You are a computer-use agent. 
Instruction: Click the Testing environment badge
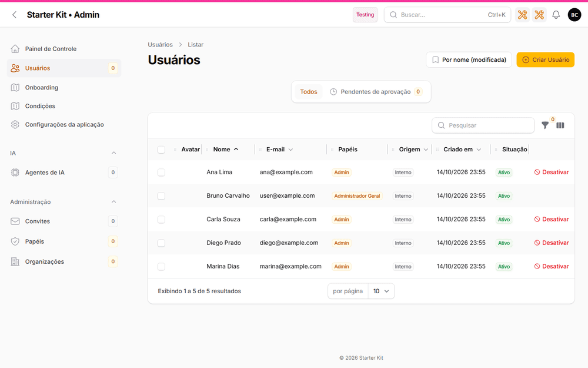click(365, 15)
